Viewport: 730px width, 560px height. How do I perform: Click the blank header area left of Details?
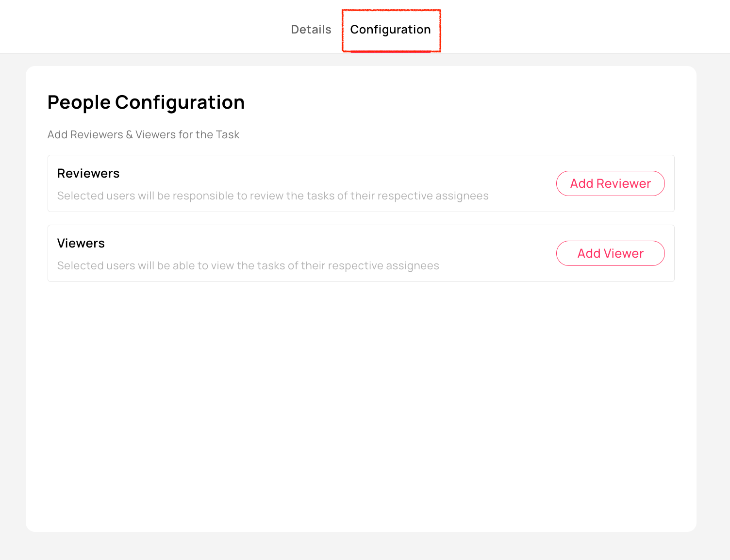(146, 27)
